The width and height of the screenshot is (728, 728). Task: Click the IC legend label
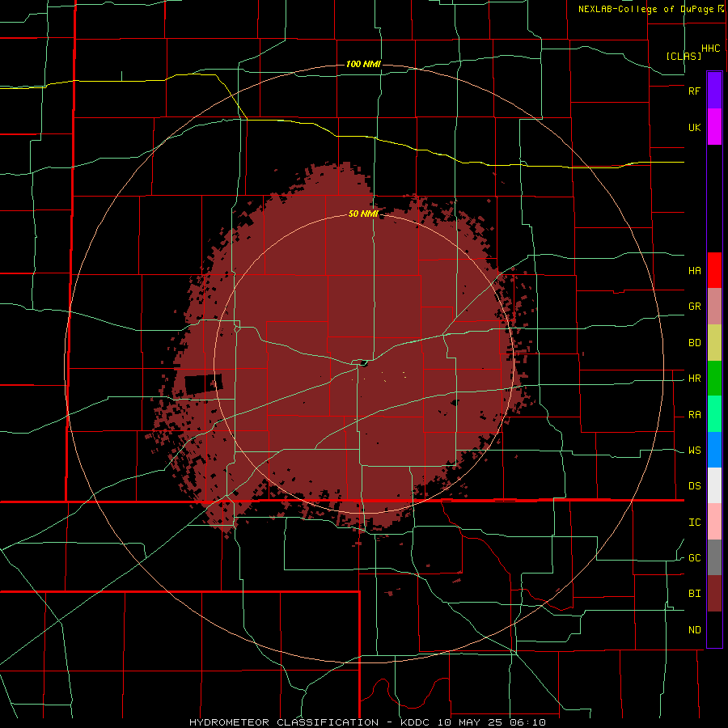(694, 523)
